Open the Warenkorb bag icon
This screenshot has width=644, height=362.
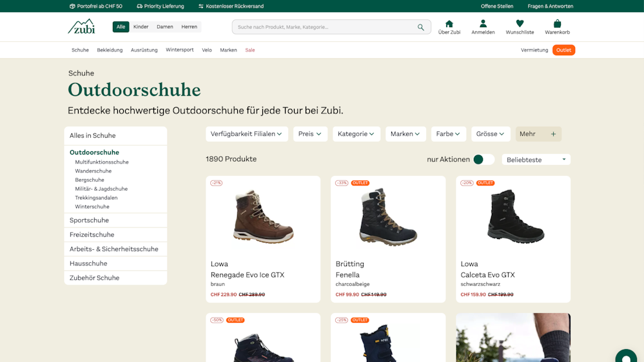558,24
